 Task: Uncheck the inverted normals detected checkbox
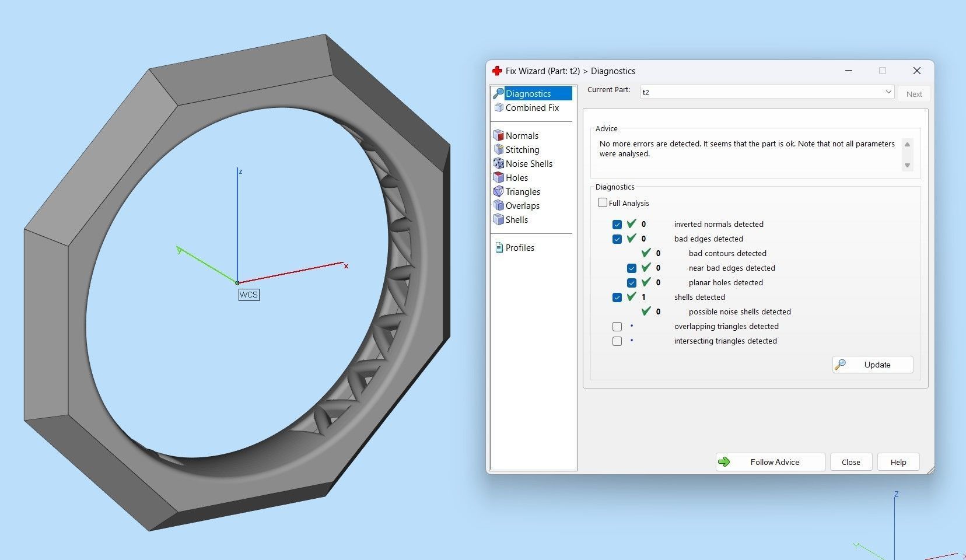[617, 225]
